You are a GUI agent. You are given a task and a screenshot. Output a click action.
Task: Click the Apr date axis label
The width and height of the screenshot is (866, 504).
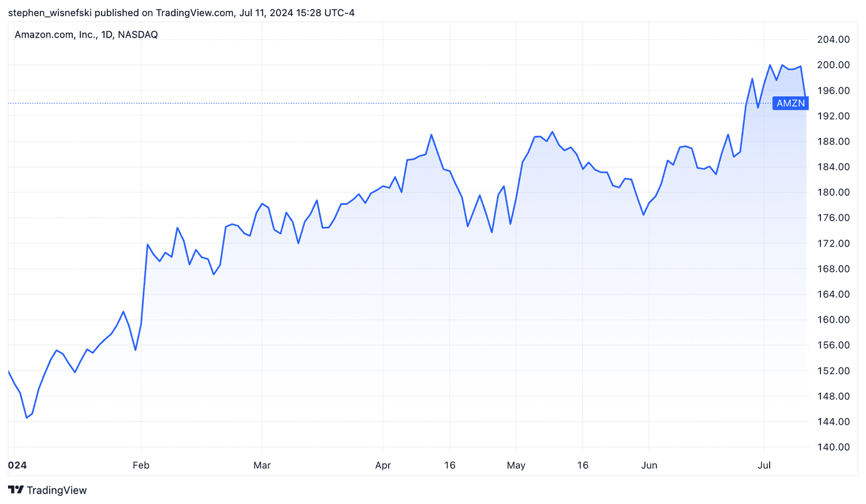383,465
